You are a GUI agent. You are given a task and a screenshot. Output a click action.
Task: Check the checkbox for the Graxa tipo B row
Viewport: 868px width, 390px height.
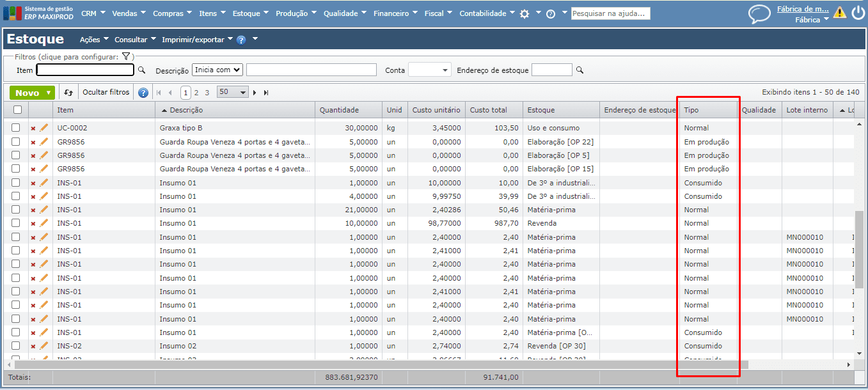(x=16, y=128)
